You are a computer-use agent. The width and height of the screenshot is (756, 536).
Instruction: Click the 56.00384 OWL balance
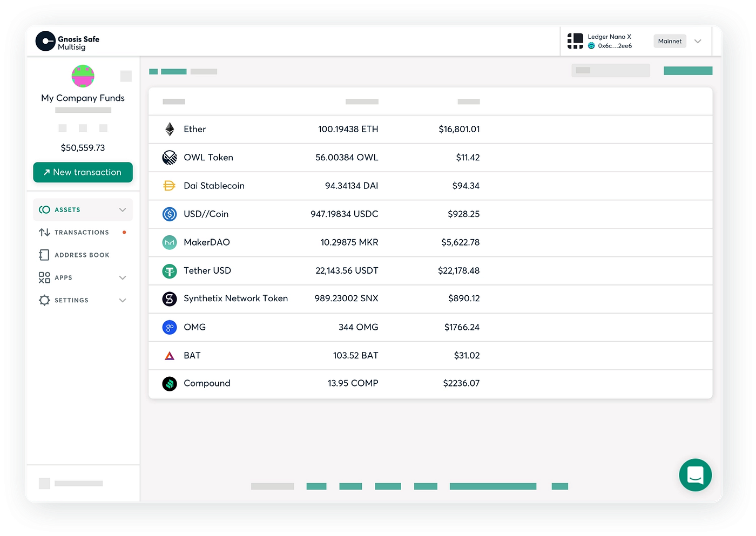pos(347,158)
